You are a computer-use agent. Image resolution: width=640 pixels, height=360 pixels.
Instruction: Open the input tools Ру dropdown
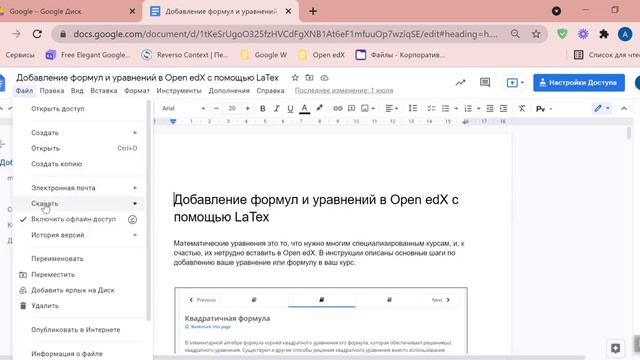(544, 109)
